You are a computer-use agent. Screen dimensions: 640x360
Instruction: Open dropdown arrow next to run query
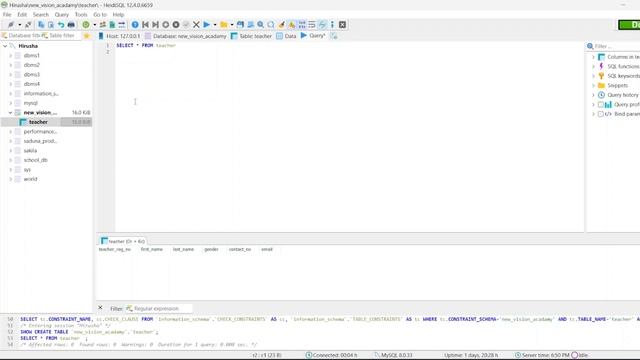click(x=215, y=25)
